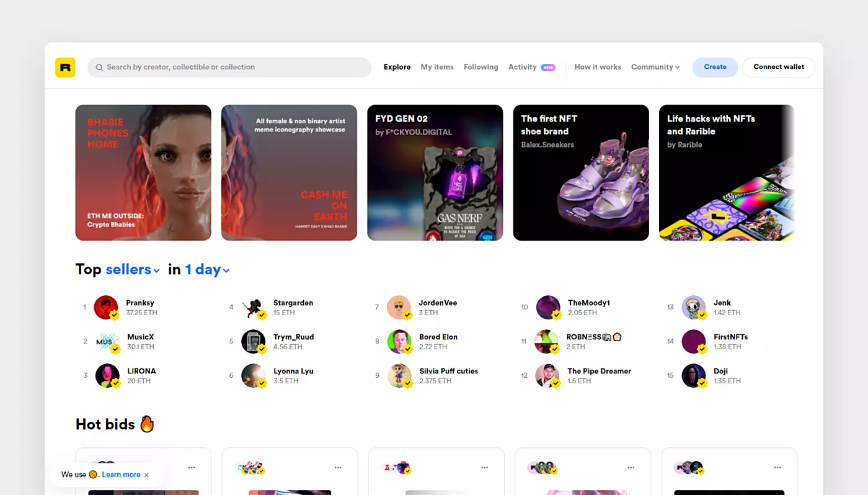Open options menu on third hot bid card
868x495 pixels.
click(x=484, y=468)
